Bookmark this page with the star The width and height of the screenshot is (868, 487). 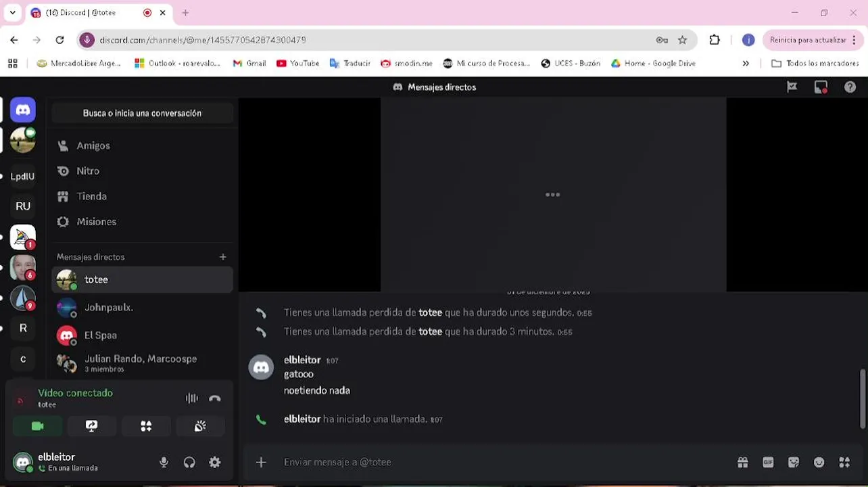683,40
